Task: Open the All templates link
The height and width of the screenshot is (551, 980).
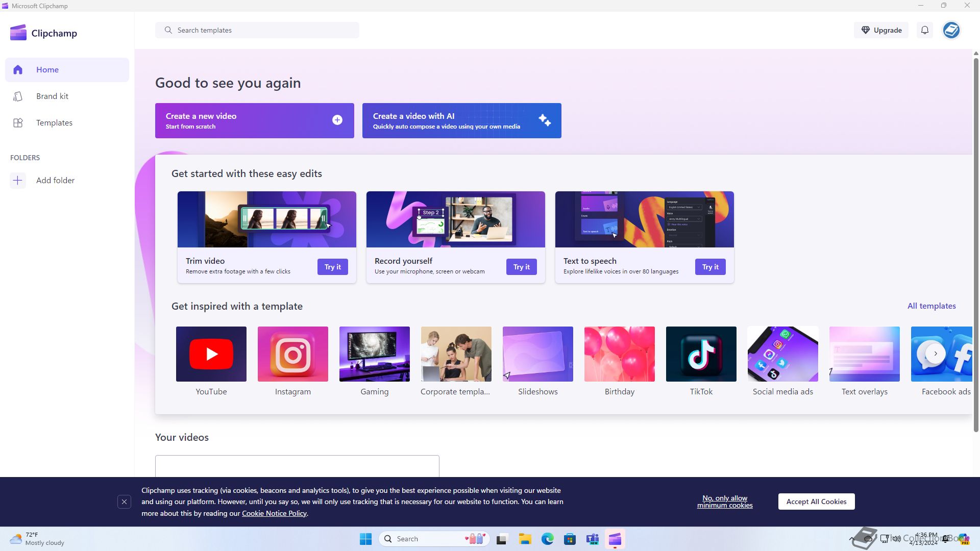Action: (932, 306)
